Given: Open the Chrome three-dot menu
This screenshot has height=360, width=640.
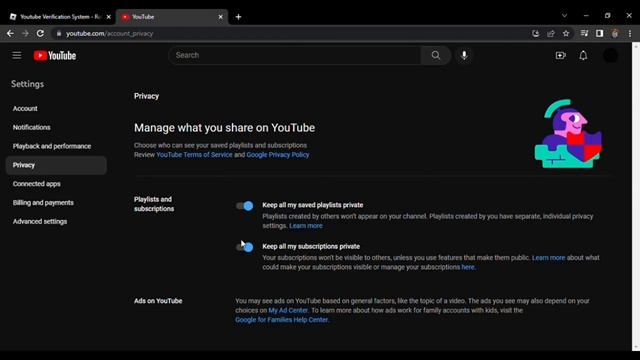Looking at the screenshot, I should point(630,33).
